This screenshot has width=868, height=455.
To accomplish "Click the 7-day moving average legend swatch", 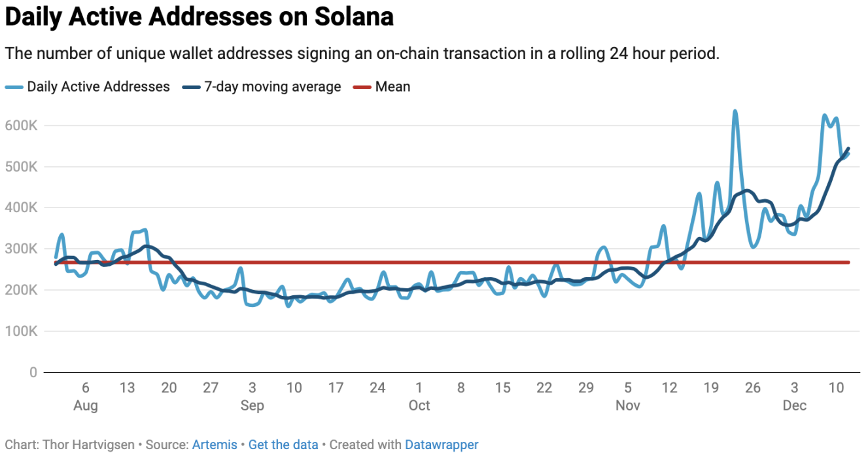I will [191, 87].
